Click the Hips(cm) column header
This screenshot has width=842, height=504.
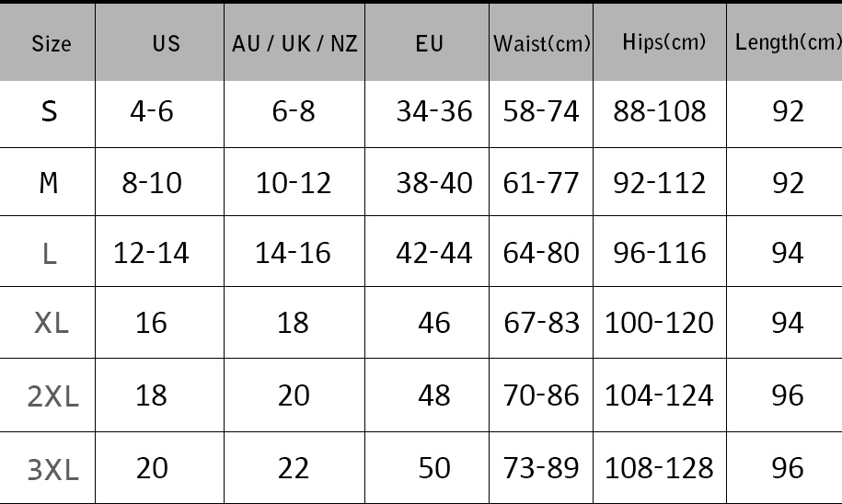tap(663, 42)
